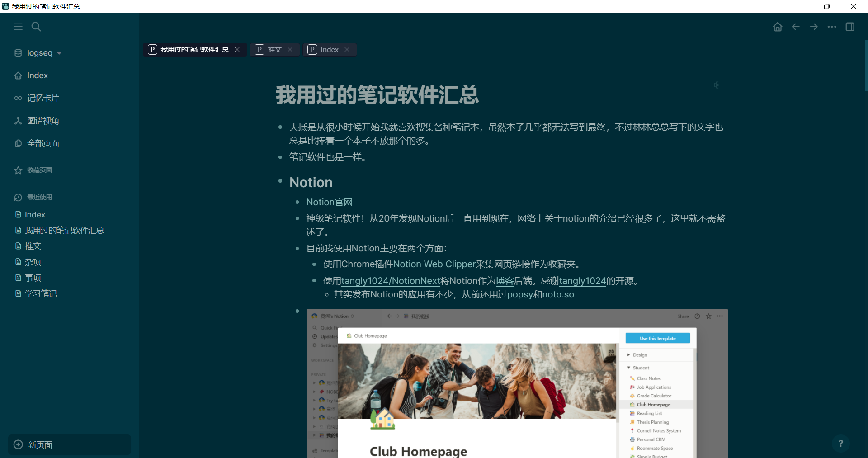
Task: Click the all pages document icon
Action: 18,143
